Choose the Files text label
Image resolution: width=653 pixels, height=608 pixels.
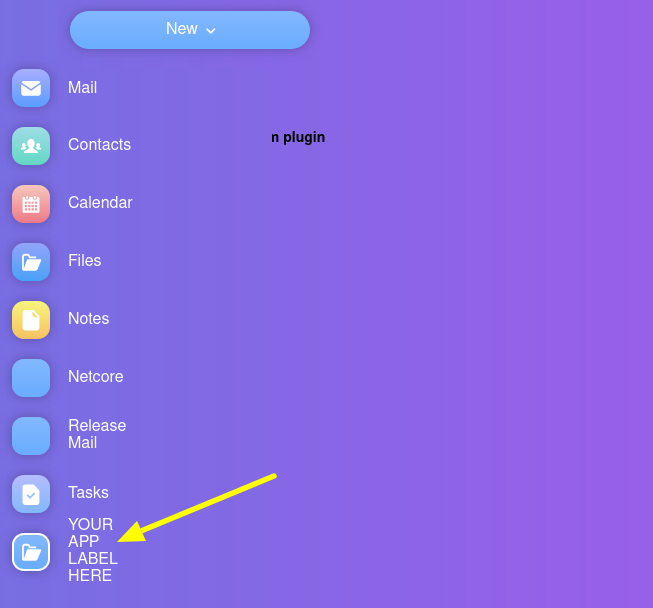(x=85, y=260)
